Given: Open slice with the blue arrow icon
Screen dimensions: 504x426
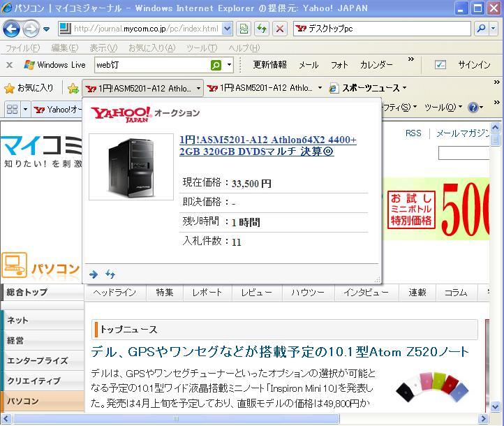Looking at the screenshot, I should 94,274.
